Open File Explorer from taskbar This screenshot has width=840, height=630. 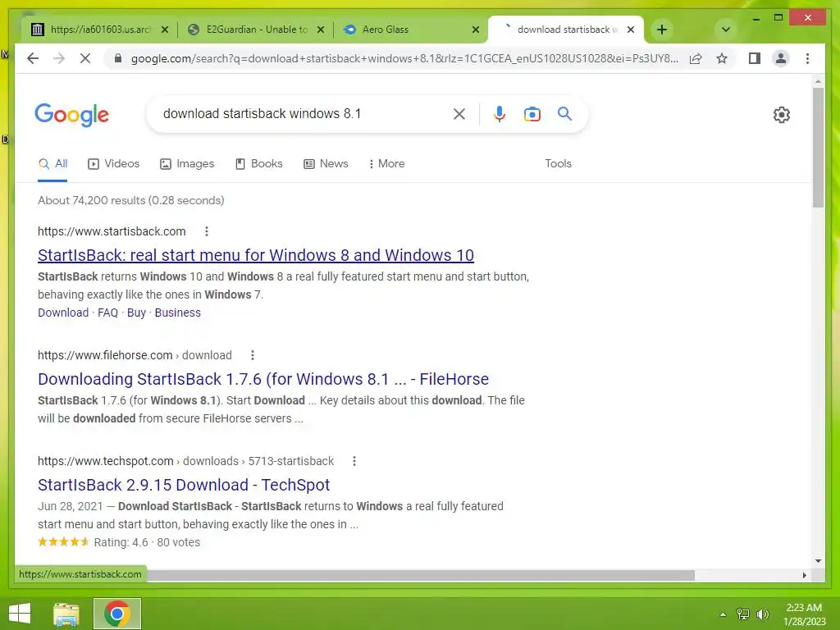[x=66, y=614]
